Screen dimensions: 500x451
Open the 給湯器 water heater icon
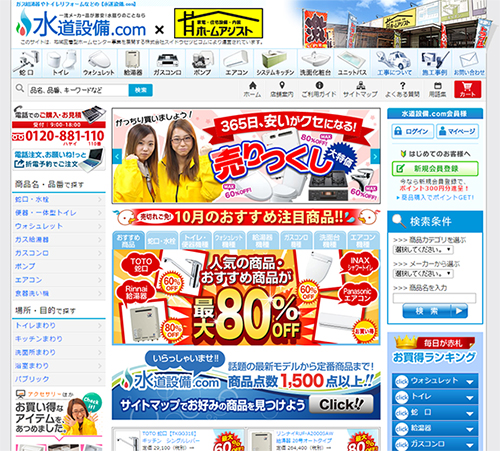click(133, 63)
